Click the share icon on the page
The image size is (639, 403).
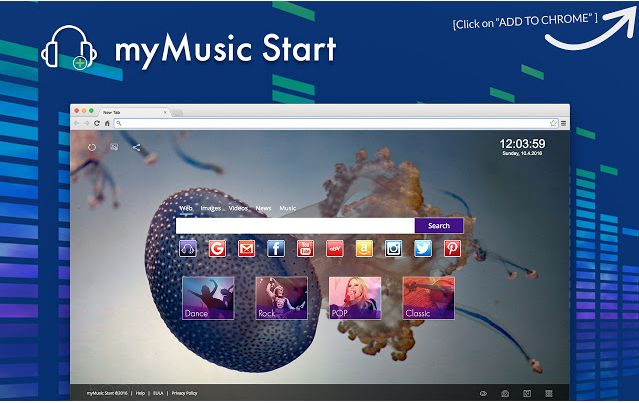click(x=137, y=148)
